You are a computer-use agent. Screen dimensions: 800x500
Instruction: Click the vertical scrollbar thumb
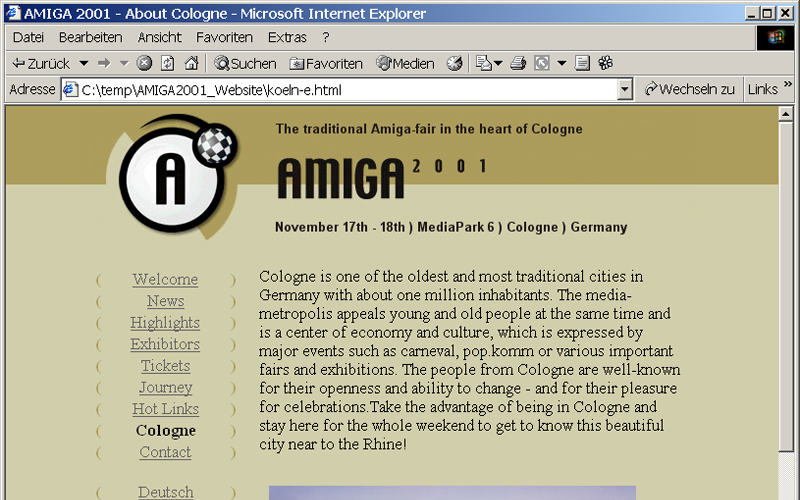click(x=786, y=286)
